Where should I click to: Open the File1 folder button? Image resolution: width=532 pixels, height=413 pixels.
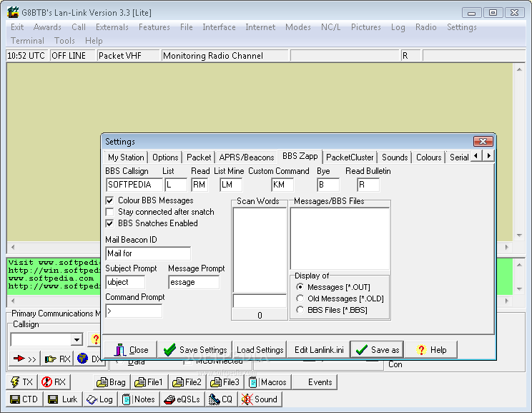click(x=149, y=382)
